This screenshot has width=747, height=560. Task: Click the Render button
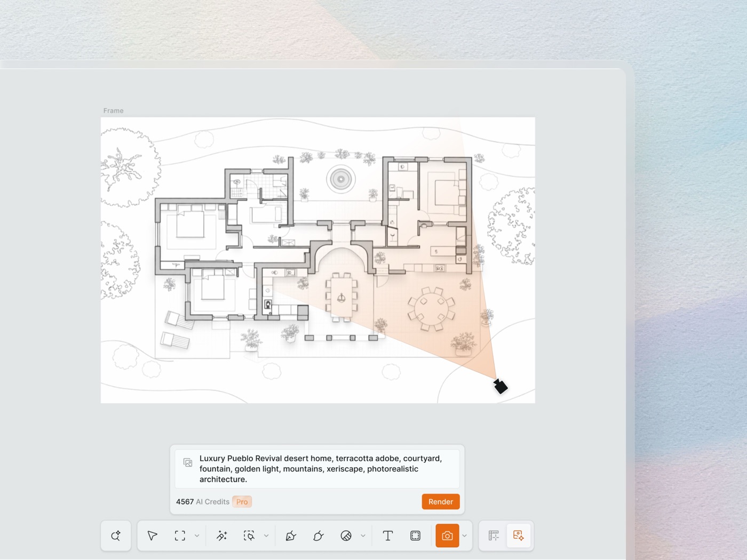[x=441, y=501]
